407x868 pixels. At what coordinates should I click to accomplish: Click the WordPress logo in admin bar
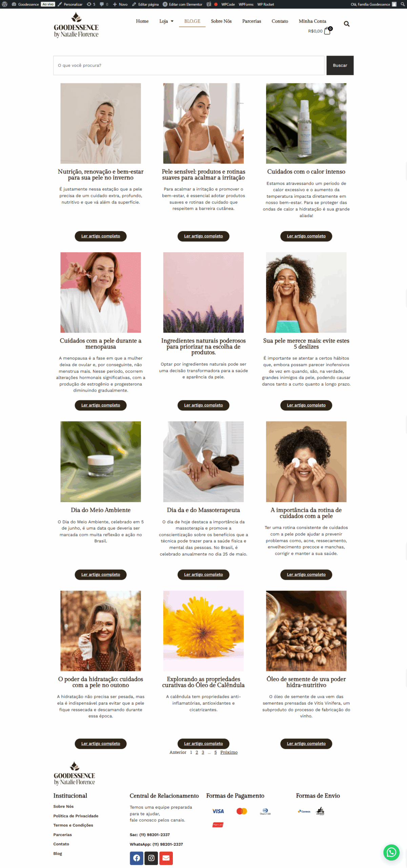coord(5,4)
